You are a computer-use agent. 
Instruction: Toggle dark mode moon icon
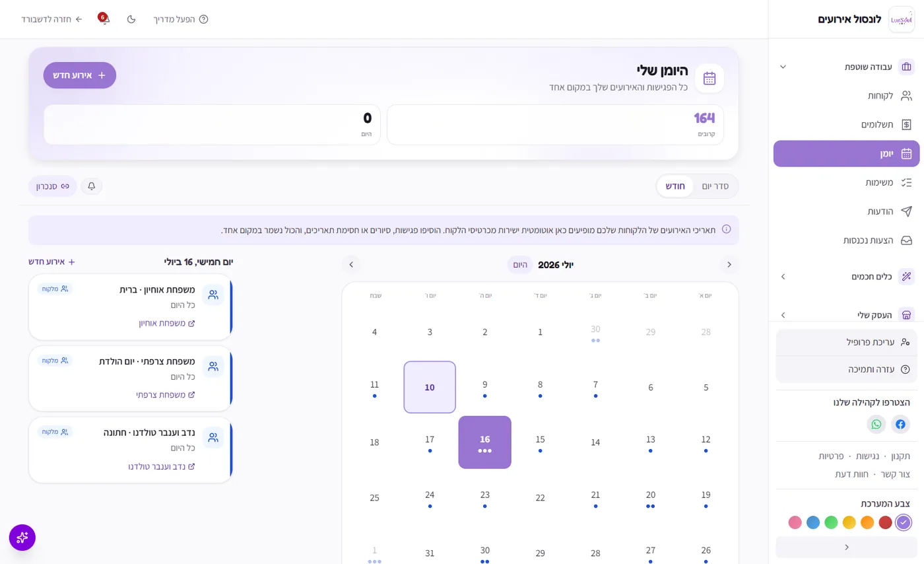131,19
